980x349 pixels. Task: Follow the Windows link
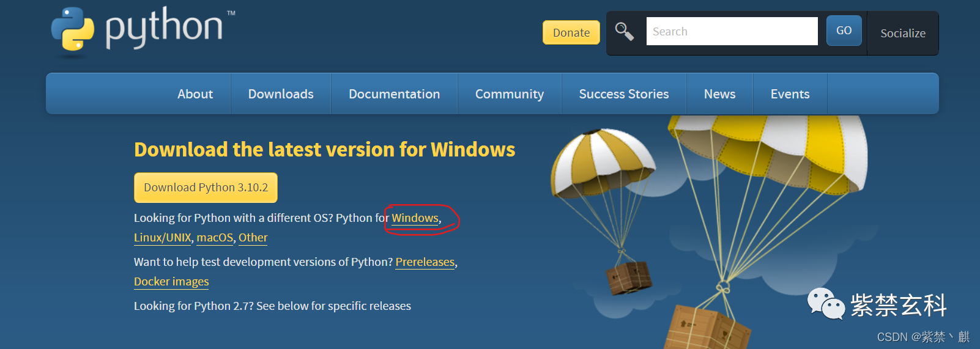coord(415,218)
